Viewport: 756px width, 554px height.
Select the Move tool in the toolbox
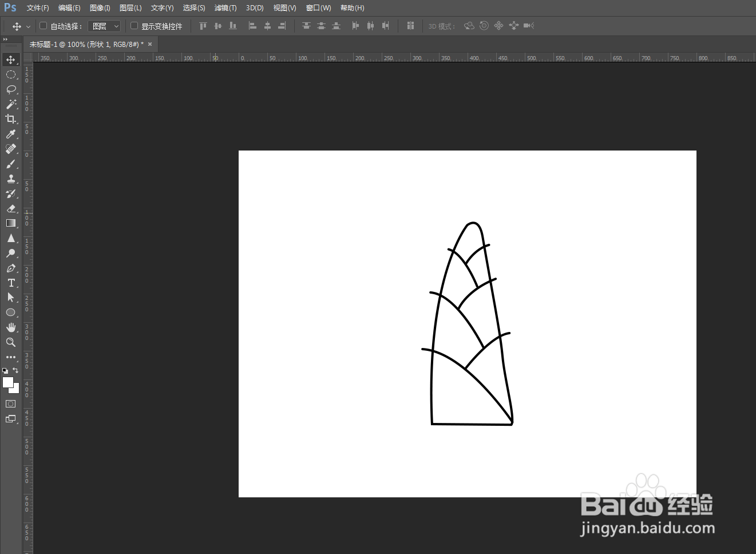[11, 60]
